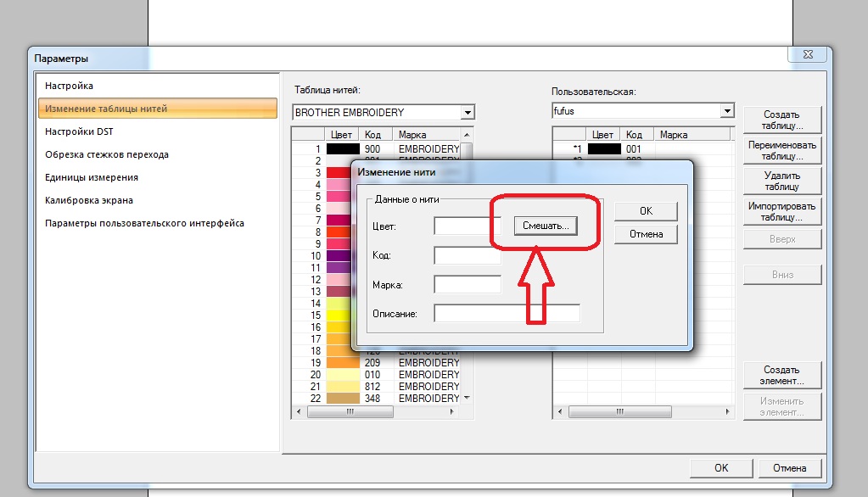Open the Настройки DST section
868x497 pixels.
click(x=79, y=131)
